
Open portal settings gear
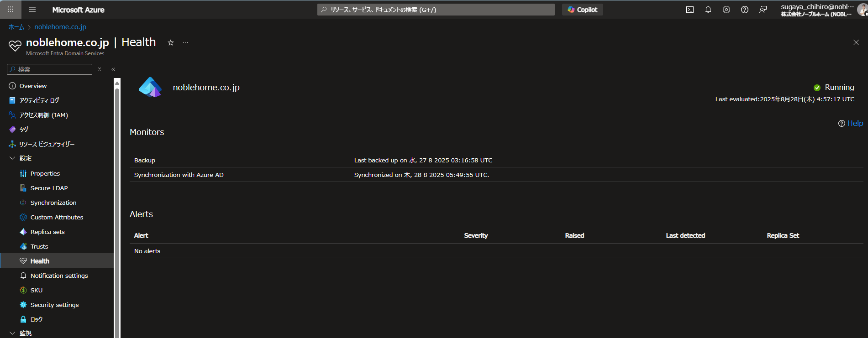tap(726, 10)
